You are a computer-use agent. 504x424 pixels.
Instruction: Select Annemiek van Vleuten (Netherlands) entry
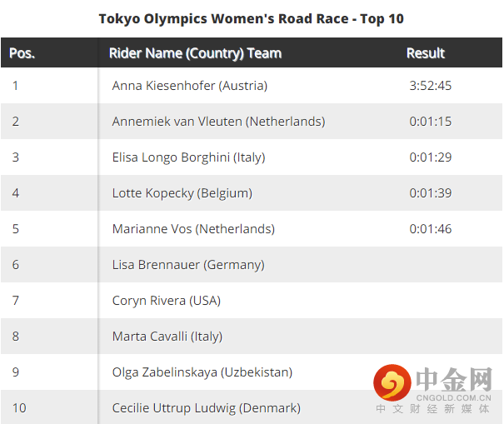218,122
